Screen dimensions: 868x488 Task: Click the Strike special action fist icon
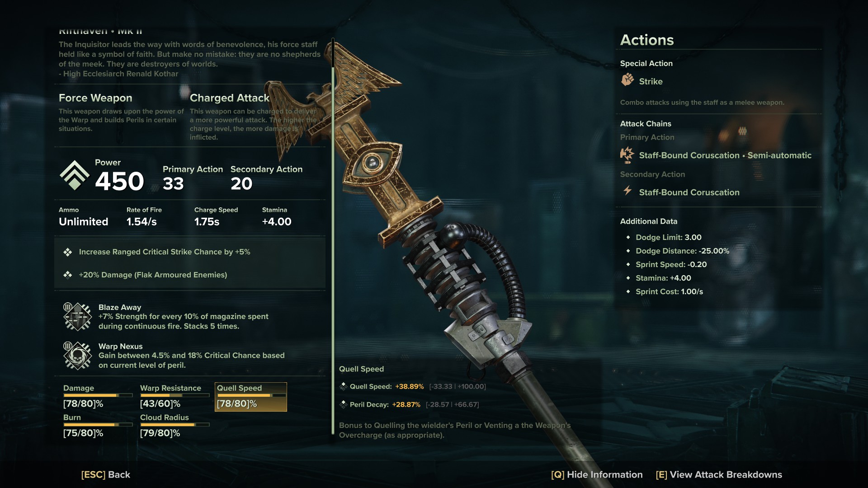627,80
